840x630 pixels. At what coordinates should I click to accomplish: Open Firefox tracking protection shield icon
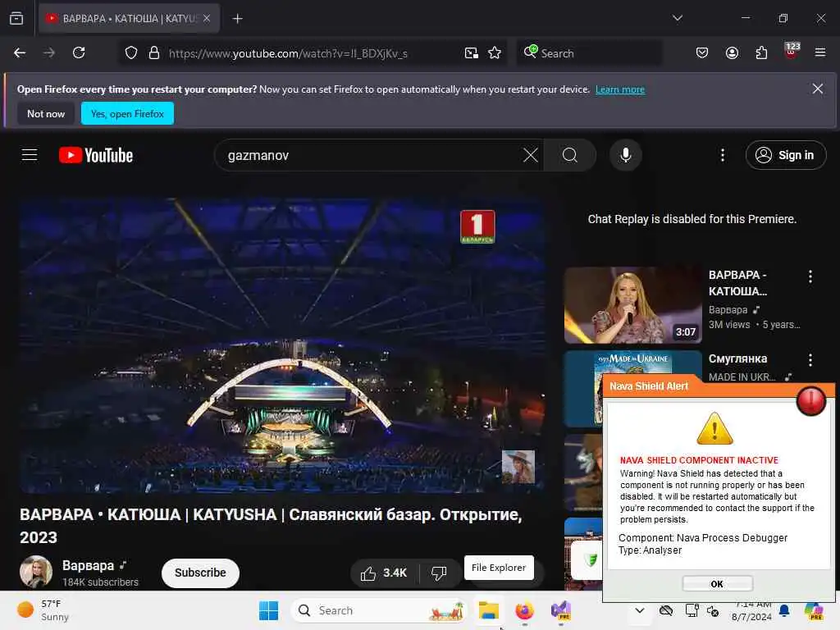(131, 53)
